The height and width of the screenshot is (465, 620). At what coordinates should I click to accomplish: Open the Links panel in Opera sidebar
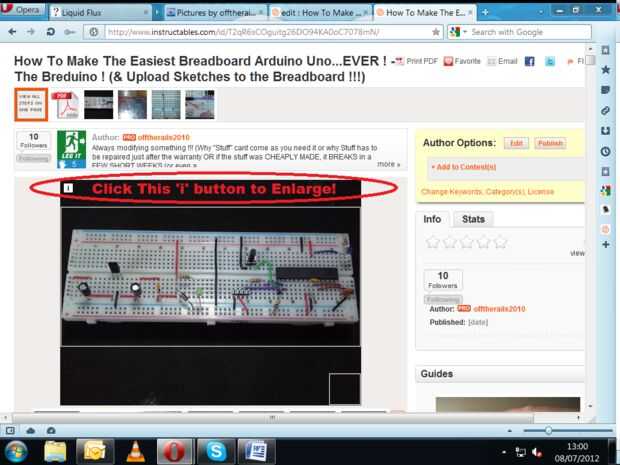click(x=605, y=110)
